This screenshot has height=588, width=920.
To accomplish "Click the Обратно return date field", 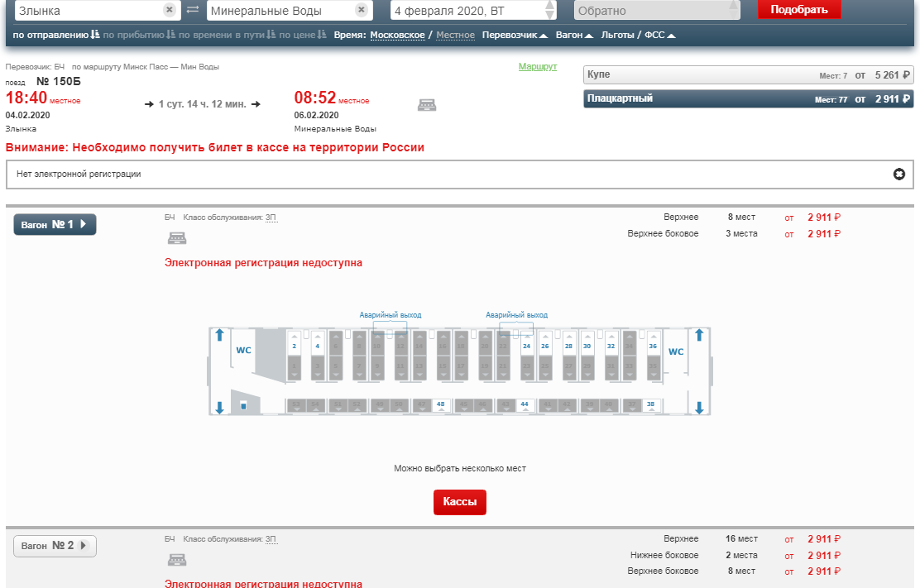I will pos(648,11).
